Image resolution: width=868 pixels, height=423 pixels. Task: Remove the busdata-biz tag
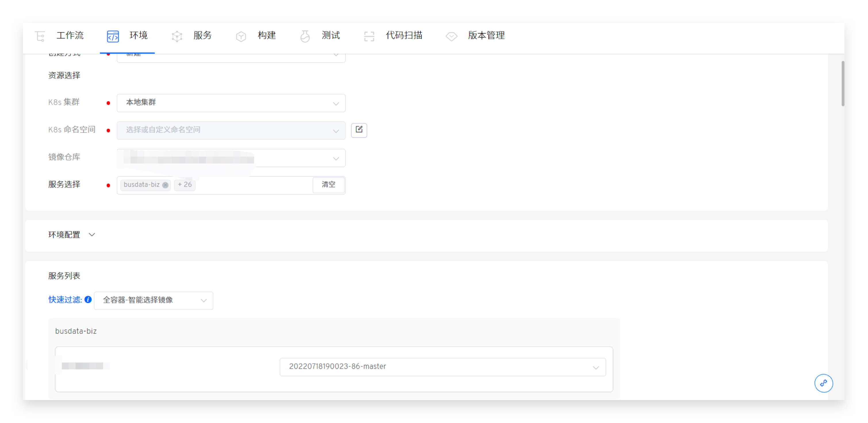[x=165, y=185]
